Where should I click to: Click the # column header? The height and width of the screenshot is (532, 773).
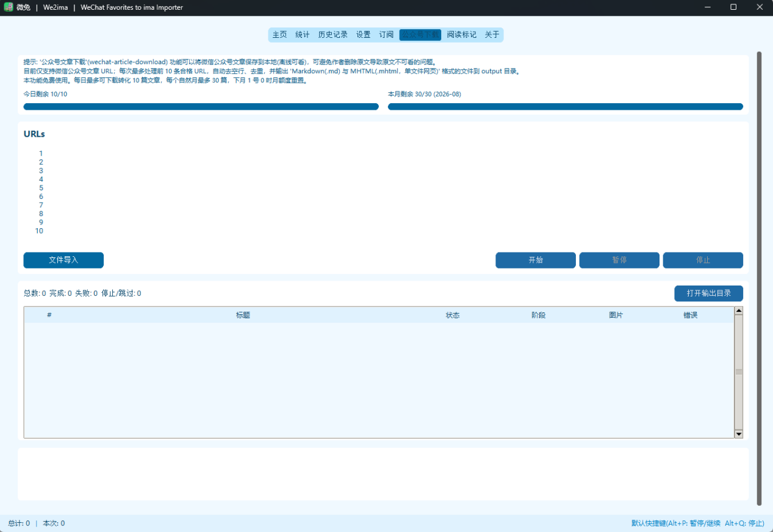49,315
